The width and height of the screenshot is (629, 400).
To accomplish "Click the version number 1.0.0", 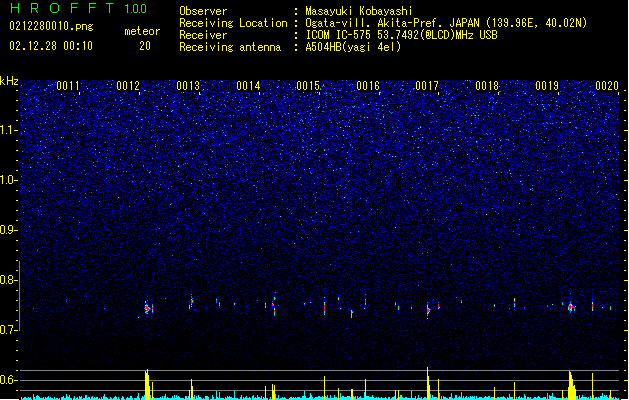I will (x=136, y=8).
